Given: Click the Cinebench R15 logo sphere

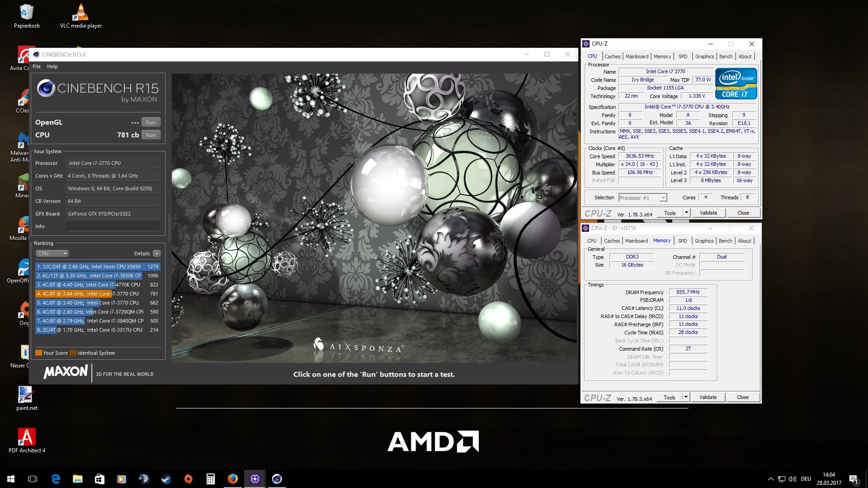Looking at the screenshot, I should pos(46,88).
